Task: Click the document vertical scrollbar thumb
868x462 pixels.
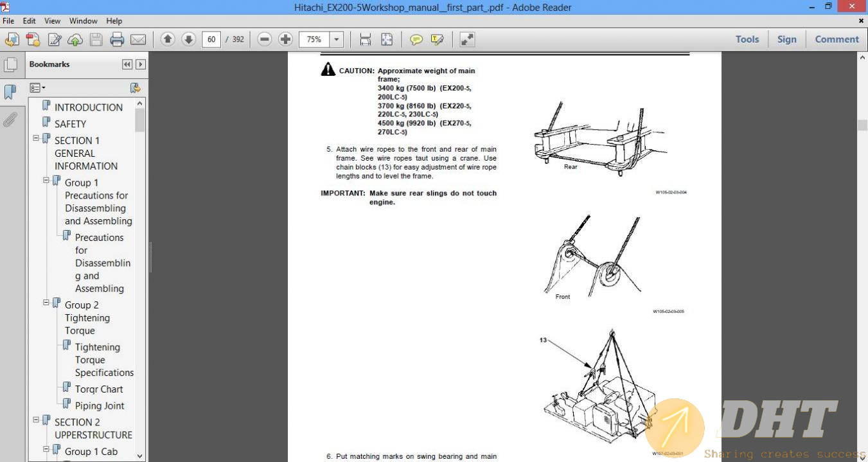Action: (862, 125)
